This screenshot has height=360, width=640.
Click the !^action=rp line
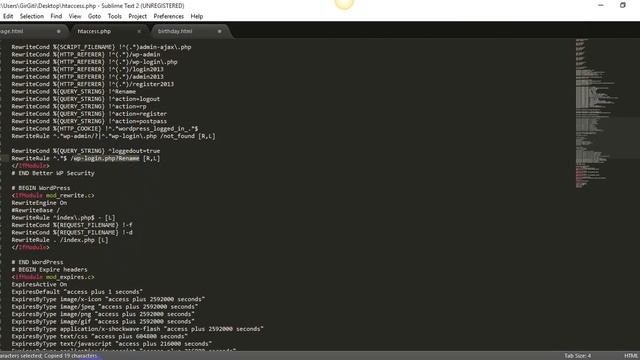pos(79,106)
